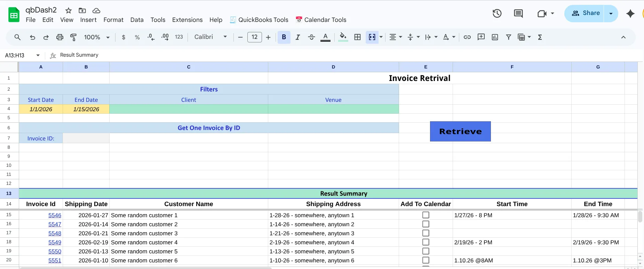Click the insert link icon
The width and height of the screenshot is (644, 269).
click(467, 37)
